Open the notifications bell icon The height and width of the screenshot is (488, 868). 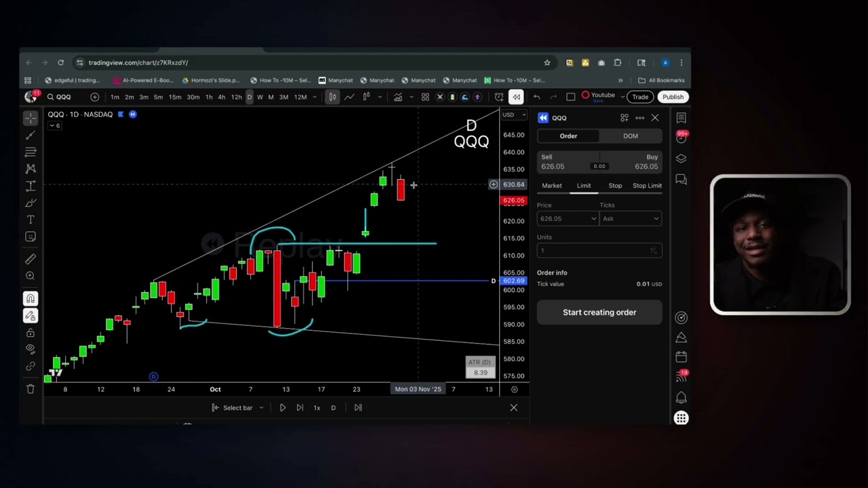[681, 397]
